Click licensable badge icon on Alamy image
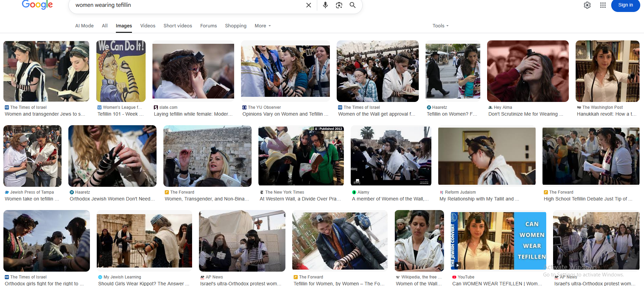The width and height of the screenshot is (644, 286). [357, 181]
